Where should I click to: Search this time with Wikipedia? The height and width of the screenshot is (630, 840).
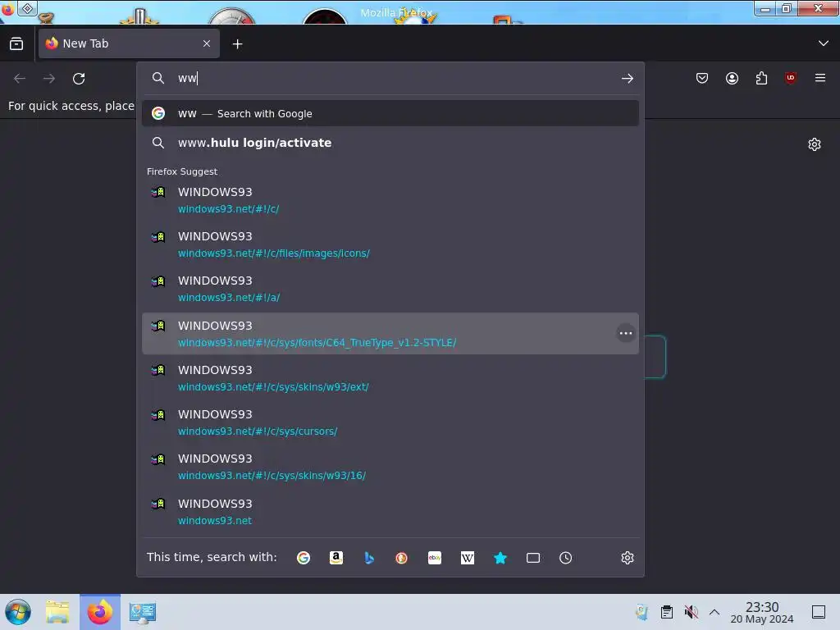(467, 558)
